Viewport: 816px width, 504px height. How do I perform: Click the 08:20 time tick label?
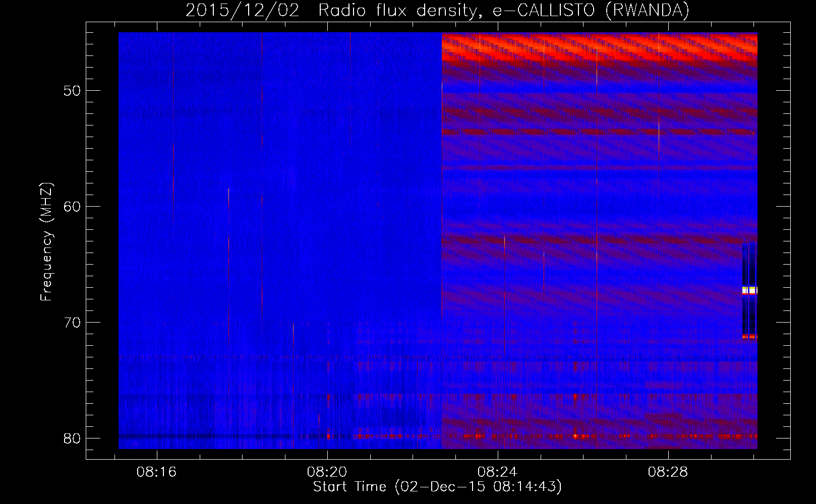tap(327, 472)
